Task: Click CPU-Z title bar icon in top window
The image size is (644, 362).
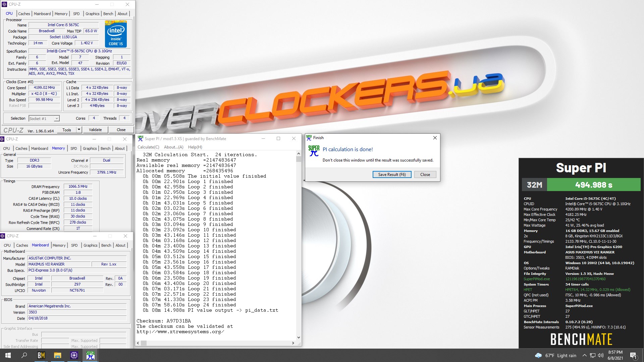Action: 4,4
